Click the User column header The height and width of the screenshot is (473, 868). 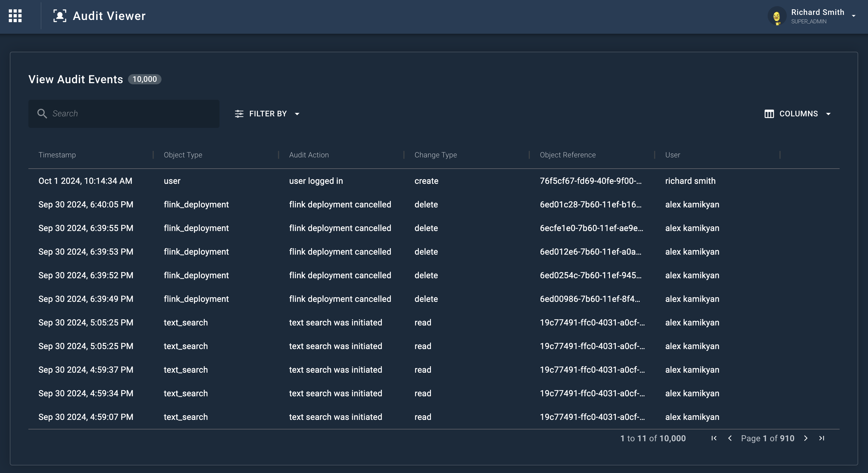[673, 155]
